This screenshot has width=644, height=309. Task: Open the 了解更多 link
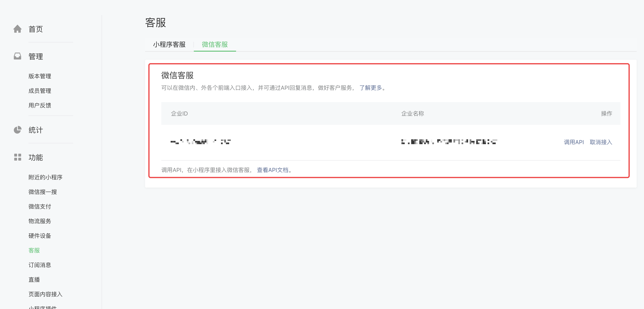coord(371,88)
